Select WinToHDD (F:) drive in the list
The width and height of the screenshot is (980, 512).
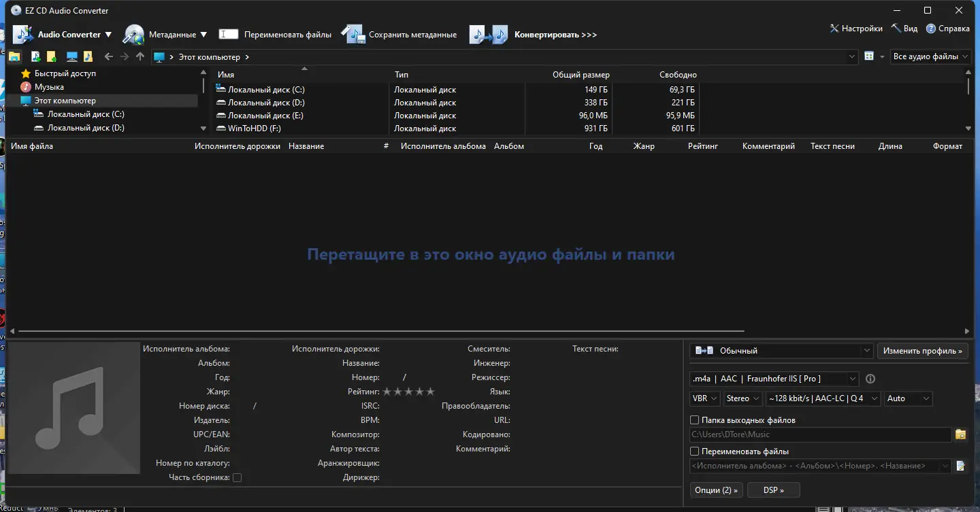[x=254, y=129]
